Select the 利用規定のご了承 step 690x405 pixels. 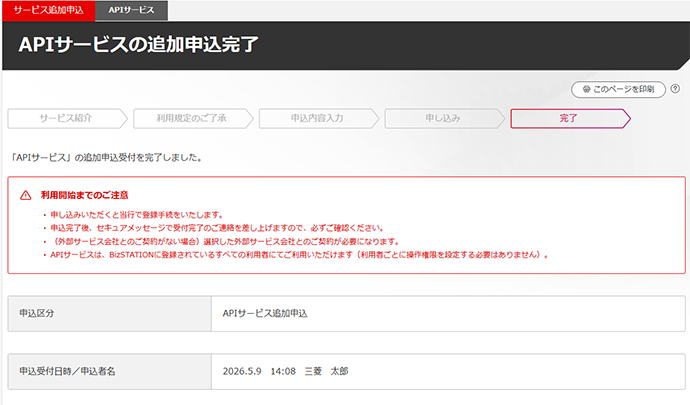[192, 118]
